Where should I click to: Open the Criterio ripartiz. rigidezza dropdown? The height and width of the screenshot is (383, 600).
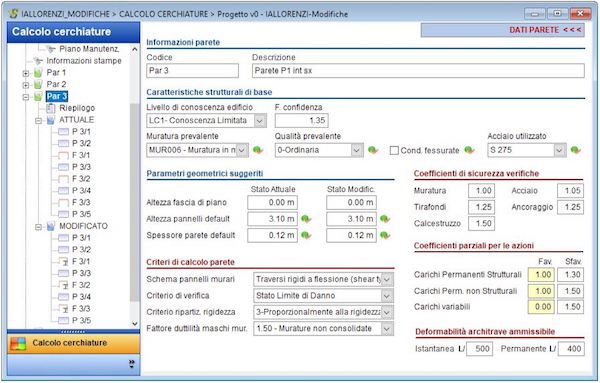coord(387,312)
